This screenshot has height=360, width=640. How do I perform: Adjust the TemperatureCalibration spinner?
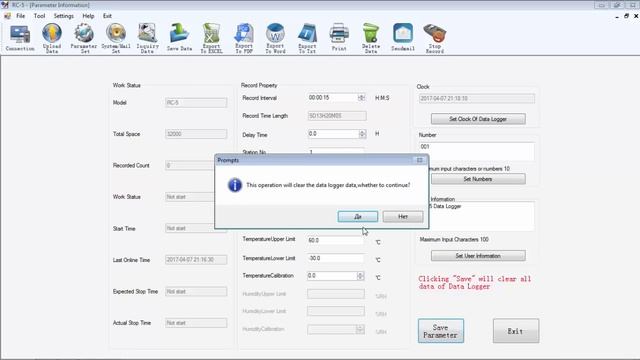[360, 276]
